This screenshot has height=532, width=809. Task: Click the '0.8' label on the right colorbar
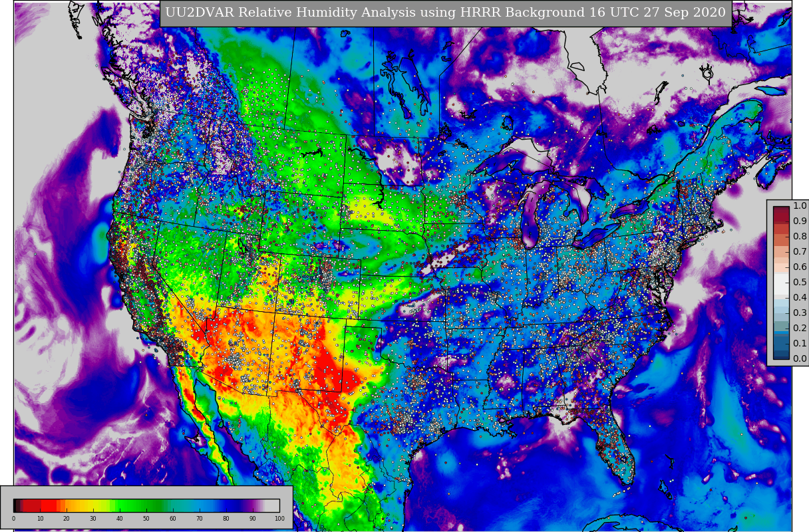[x=800, y=237]
